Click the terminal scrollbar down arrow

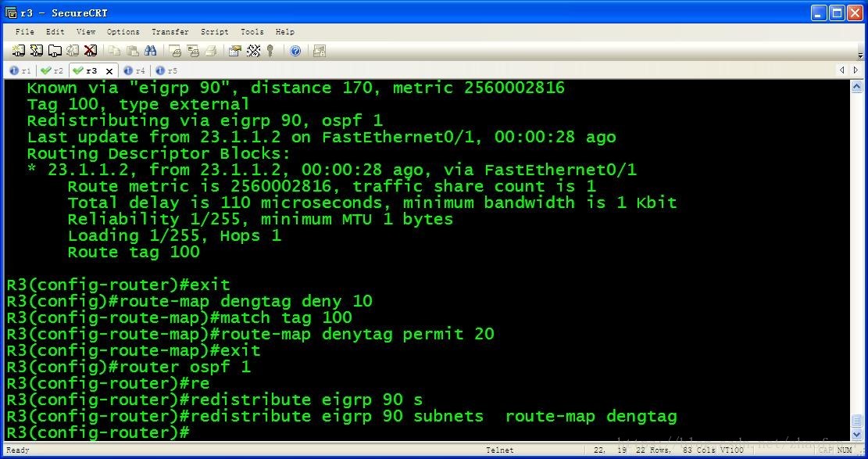(856, 435)
